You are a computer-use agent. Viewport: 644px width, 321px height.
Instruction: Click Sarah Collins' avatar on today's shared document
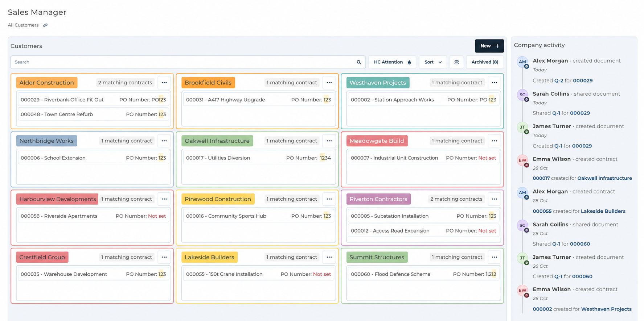[522, 95]
